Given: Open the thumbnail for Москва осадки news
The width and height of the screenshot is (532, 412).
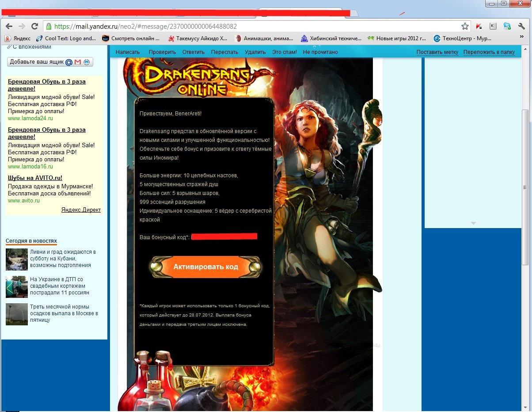Looking at the screenshot, I should coord(17,314).
